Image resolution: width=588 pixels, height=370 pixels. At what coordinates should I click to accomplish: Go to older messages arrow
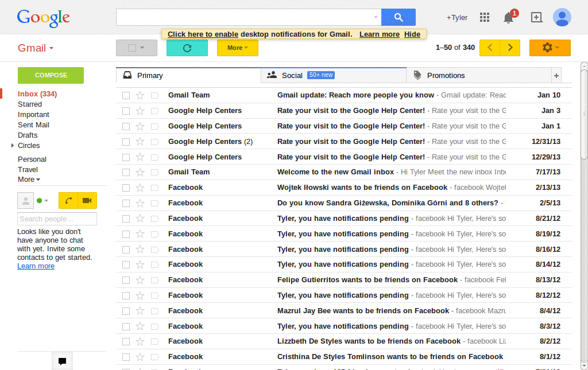click(510, 48)
